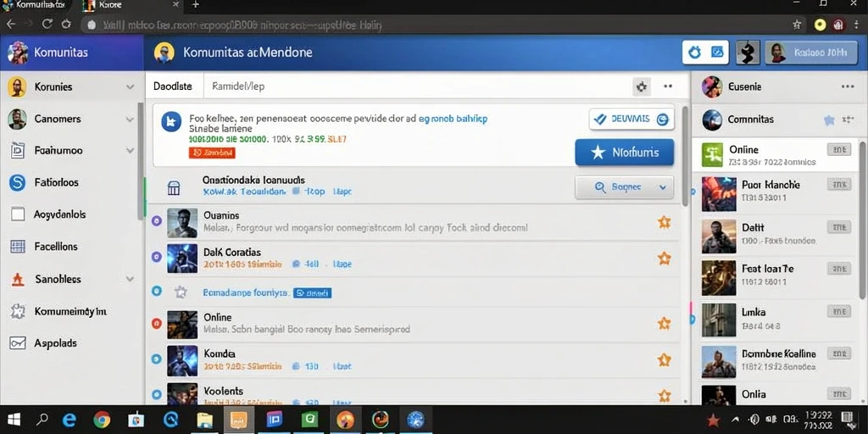Viewport: 868px width, 434px height.
Task: Open the more options dots beside gear
Action: point(668,86)
